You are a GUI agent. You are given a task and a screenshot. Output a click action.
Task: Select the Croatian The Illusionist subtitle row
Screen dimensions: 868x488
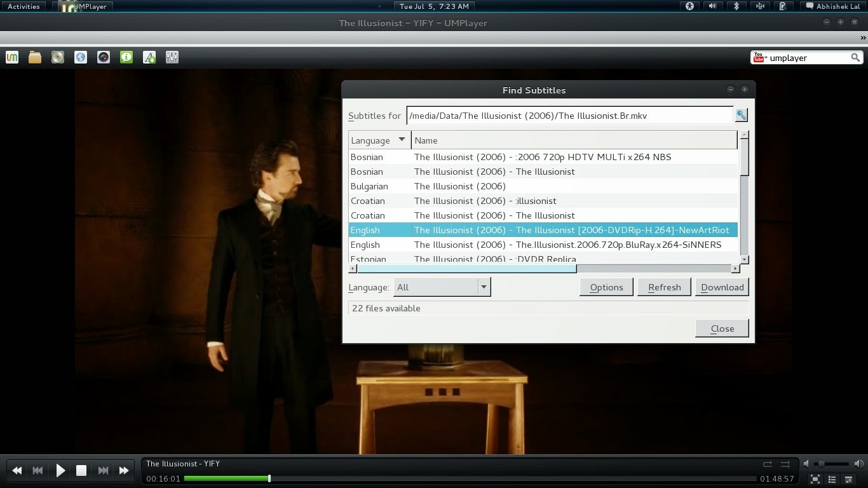coord(543,215)
